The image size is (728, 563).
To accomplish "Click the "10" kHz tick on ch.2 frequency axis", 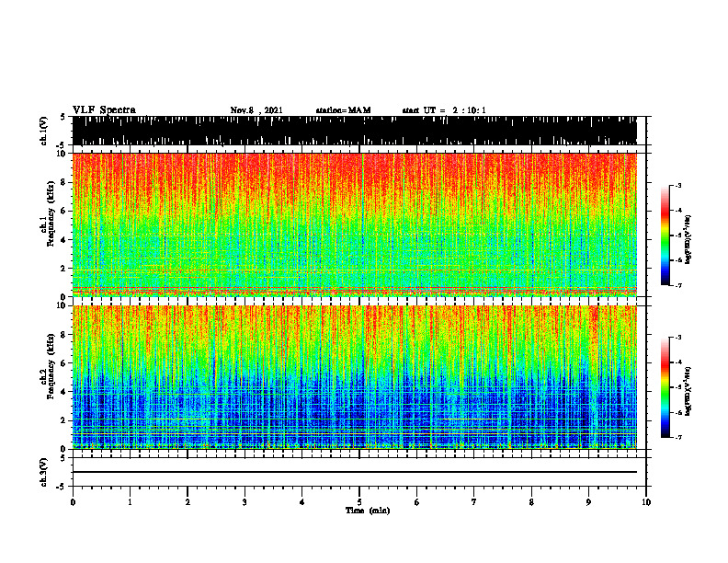I will click(61, 305).
